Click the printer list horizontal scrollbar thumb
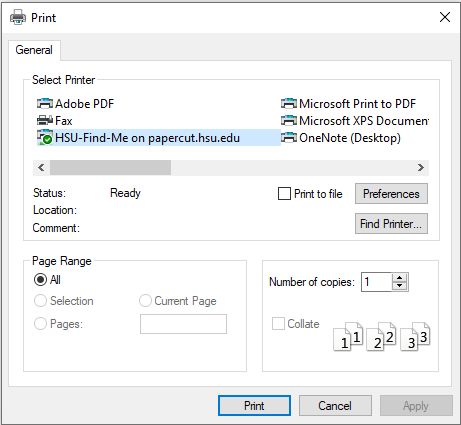This screenshot has width=461, height=425. pos(110,167)
